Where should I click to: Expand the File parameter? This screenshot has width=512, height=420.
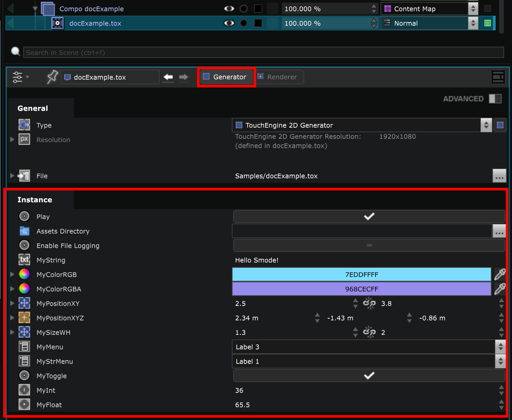pos(12,176)
